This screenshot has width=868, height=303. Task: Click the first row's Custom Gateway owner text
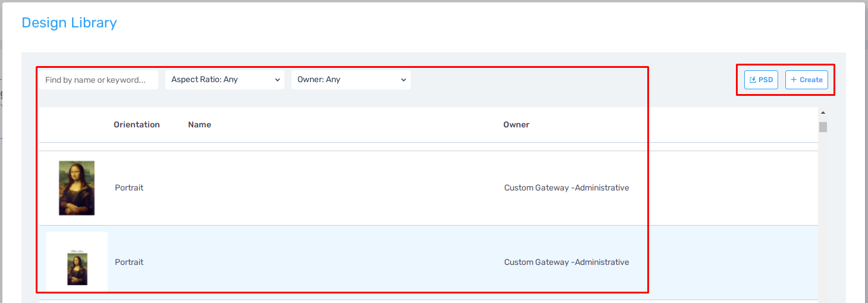566,188
